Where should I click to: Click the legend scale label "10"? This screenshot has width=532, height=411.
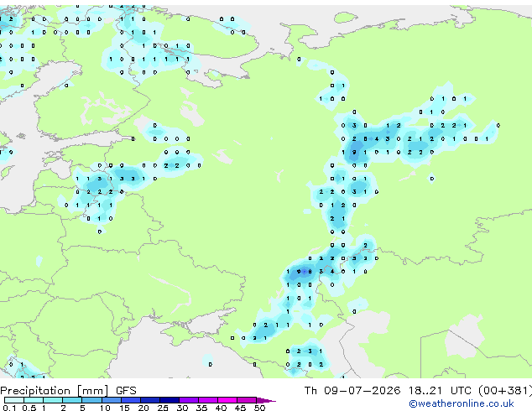[x=105, y=408]
